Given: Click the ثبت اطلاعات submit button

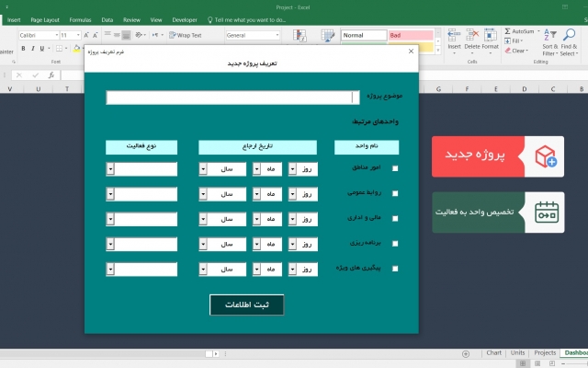Looking at the screenshot, I should (x=247, y=305).
